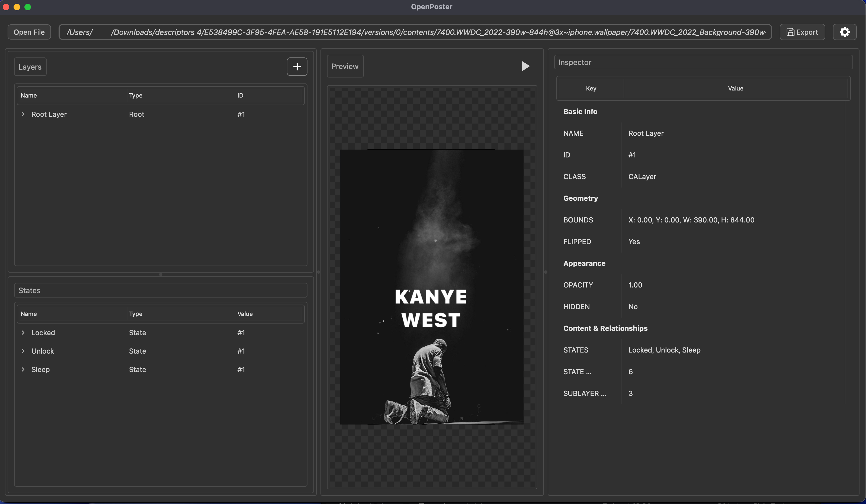Click the CLASS value CALayer
The image size is (866, 504).
pos(642,176)
